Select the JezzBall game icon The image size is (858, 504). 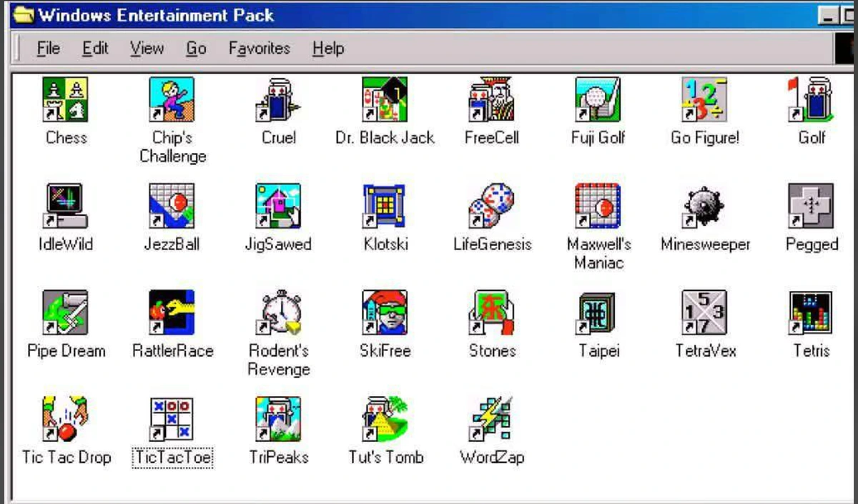172,207
